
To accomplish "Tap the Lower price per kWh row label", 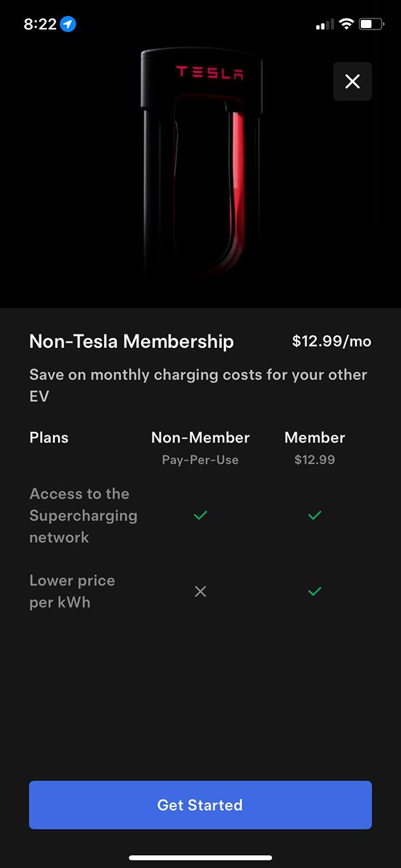I will 72,591.
